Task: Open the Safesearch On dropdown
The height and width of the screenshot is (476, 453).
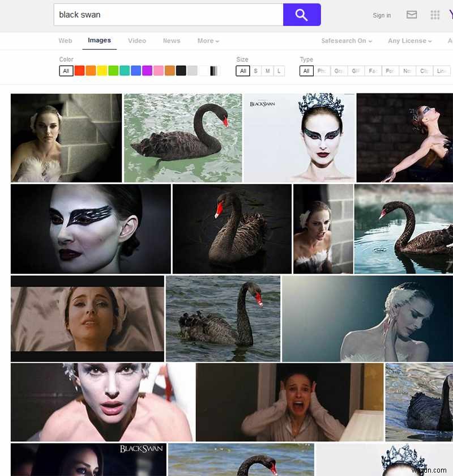Action: point(346,41)
